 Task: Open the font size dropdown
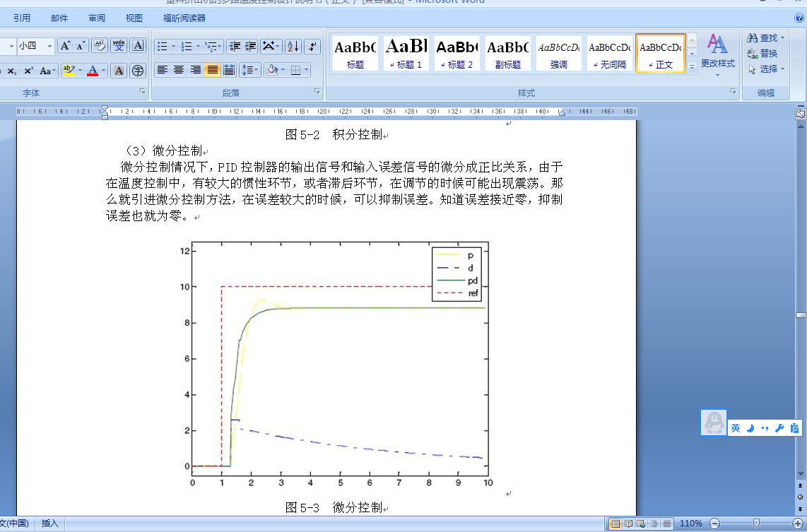pos(49,46)
